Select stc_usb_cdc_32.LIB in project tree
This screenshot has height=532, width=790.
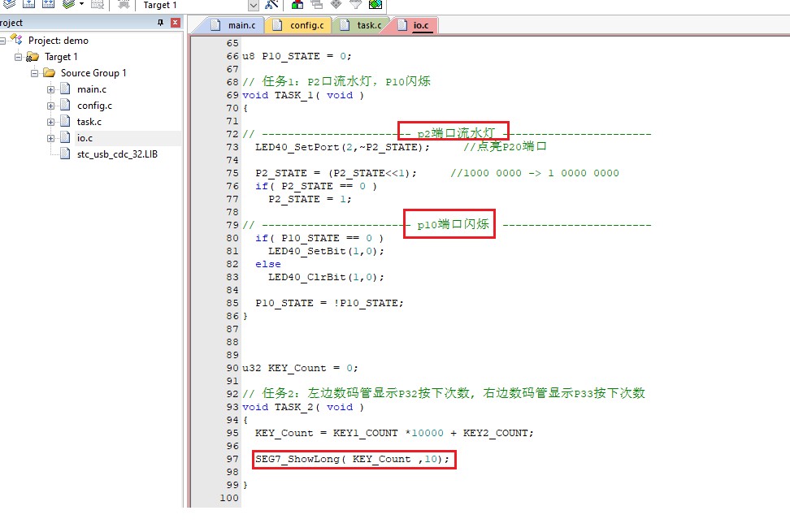click(117, 154)
